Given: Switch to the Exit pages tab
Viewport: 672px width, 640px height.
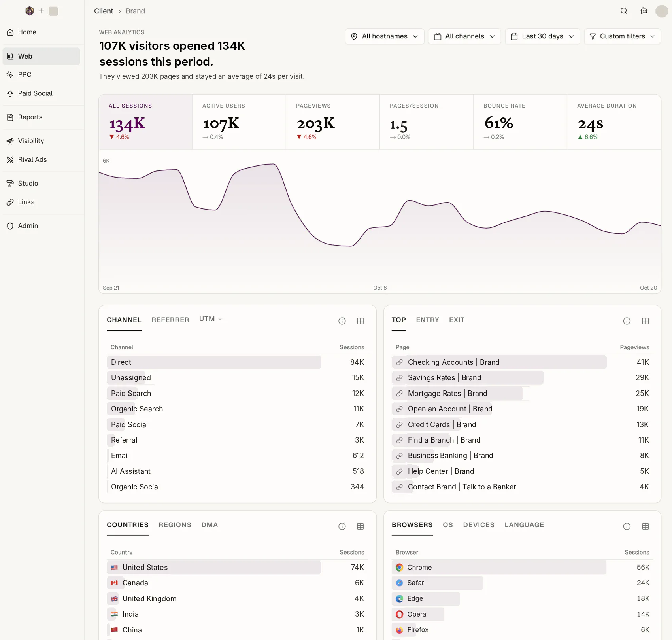Looking at the screenshot, I should [x=457, y=320].
